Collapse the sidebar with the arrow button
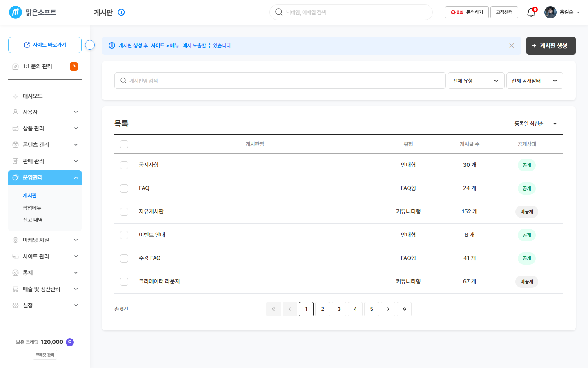 [90, 45]
